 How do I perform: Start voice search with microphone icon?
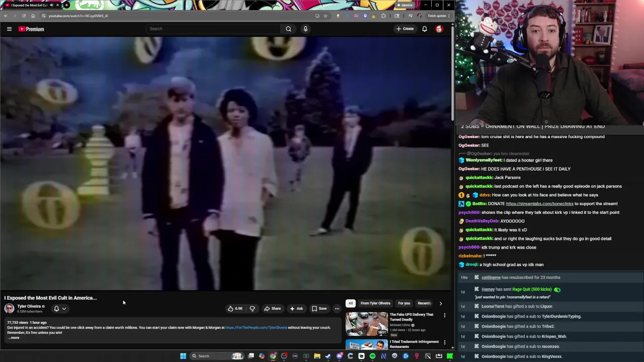coord(305,29)
